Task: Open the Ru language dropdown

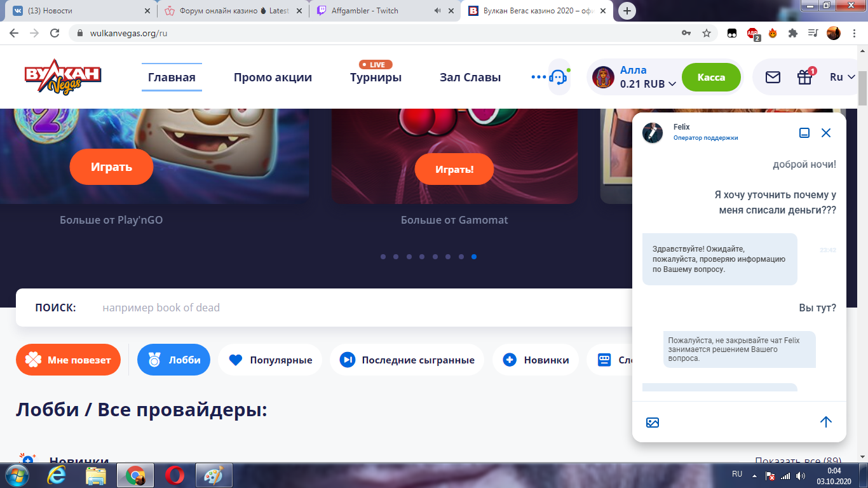Action: point(843,77)
